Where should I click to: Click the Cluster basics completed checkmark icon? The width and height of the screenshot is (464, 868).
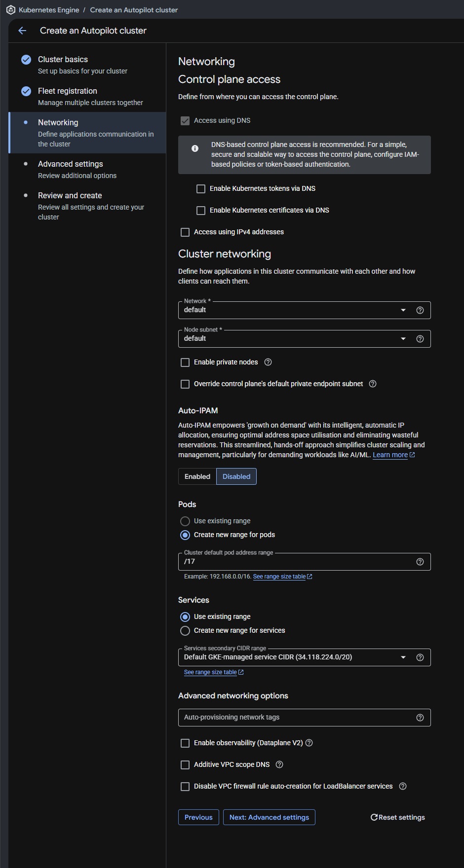(26, 60)
